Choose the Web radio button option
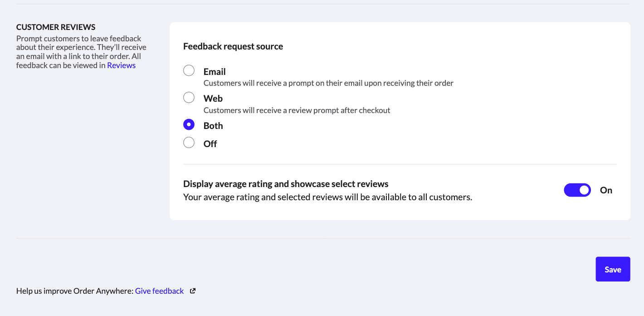Screen dimensions: 644x316 (189, 98)
